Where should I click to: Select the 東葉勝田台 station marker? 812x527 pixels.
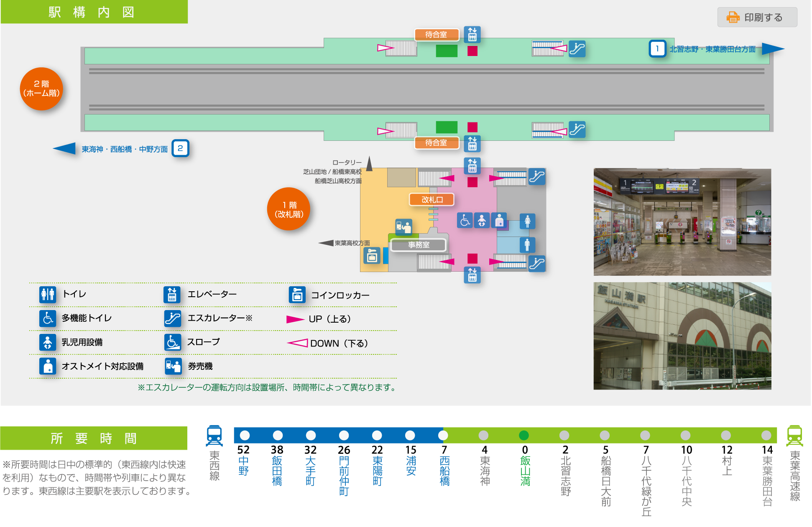tap(766, 435)
